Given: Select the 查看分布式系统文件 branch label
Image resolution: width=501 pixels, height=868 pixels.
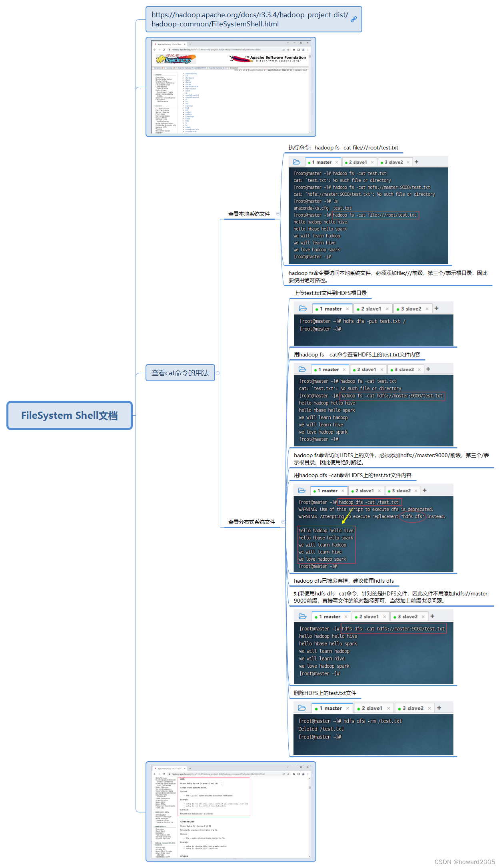Looking at the screenshot, I should point(251,522).
